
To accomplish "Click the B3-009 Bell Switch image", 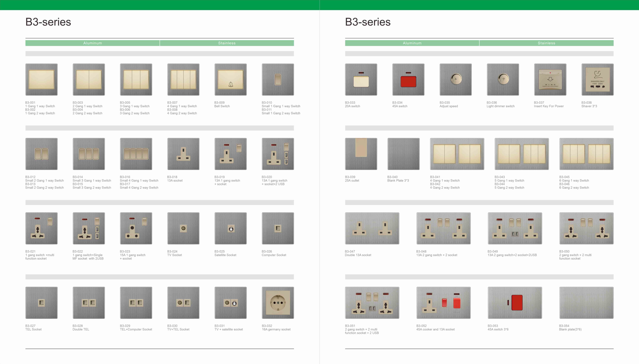I will 230,79.
